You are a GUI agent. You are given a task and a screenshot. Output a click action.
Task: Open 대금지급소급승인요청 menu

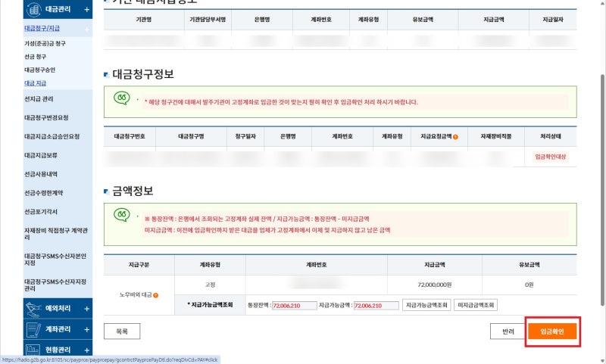[52, 137]
